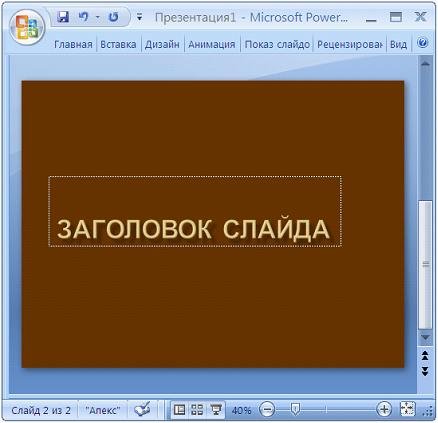
Task: Click the ЗАГОЛОВОК СЛАЙДА title text
Action: 193,229
